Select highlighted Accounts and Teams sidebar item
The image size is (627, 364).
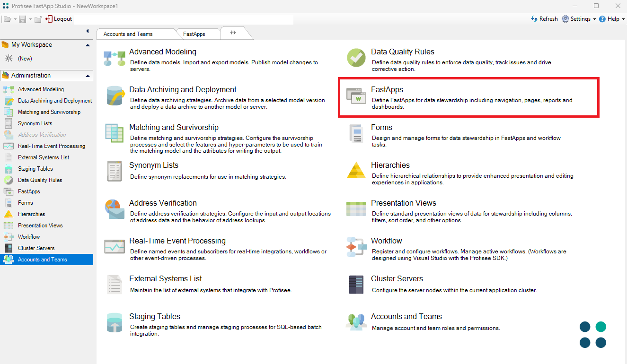[46, 260]
